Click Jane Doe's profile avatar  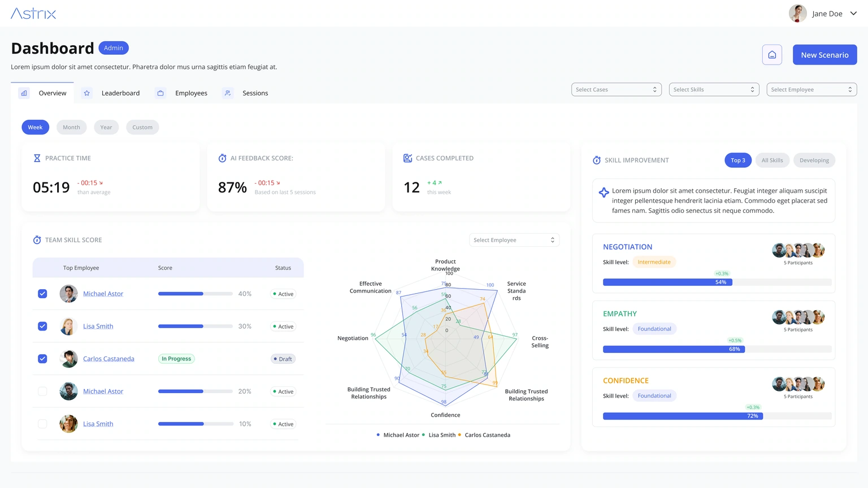click(x=797, y=14)
